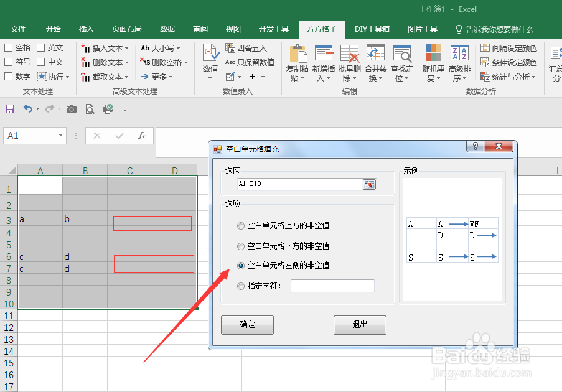Toggle the 中文 checkbox

pos(41,62)
